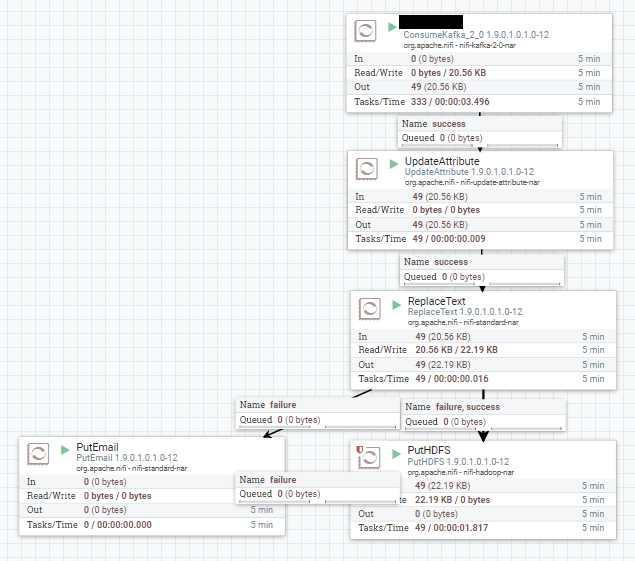The height and width of the screenshot is (561, 635).
Task: Click PutEmail Tasks/Time 0 / 00:00:00.000
Action: [117, 525]
